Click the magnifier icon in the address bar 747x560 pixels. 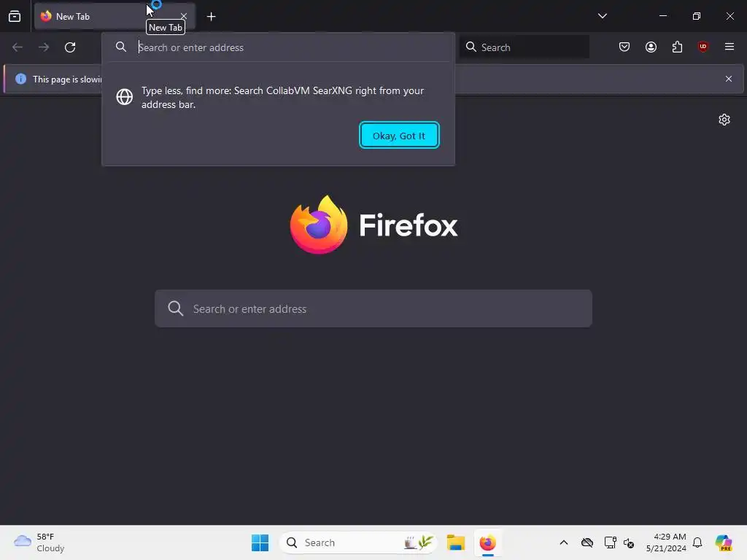tap(121, 47)
